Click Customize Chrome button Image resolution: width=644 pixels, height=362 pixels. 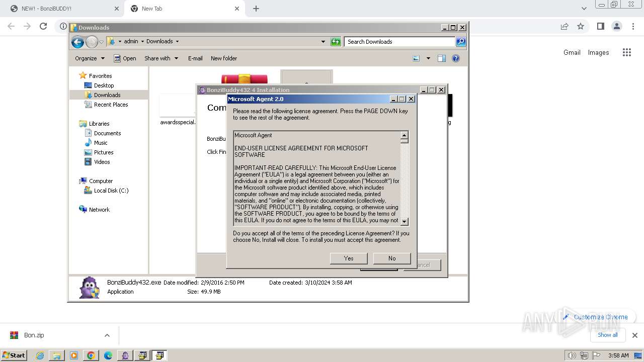pyautogui.click(x=595, y=317)
